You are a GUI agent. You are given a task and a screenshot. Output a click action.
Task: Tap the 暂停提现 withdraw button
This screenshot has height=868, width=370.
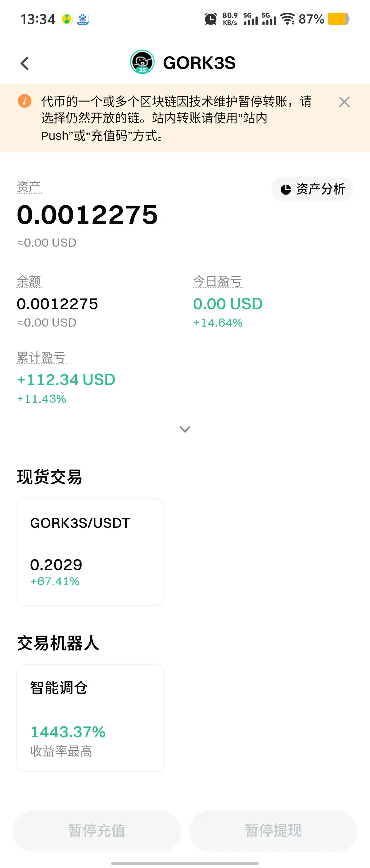[273, 831]
